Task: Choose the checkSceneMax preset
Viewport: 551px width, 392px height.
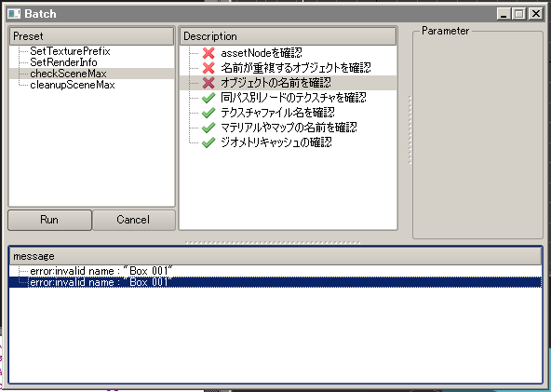Action: (x=68, y=74)
